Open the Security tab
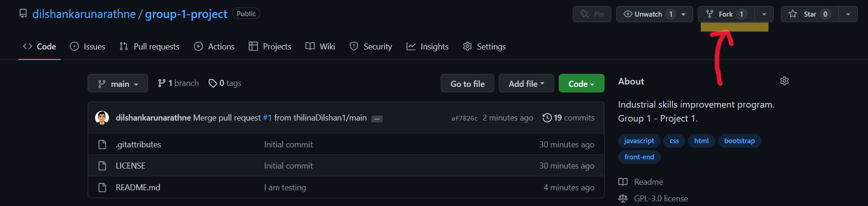The width and height of the screenshot is (868, 206). click(x=371, y=46)
